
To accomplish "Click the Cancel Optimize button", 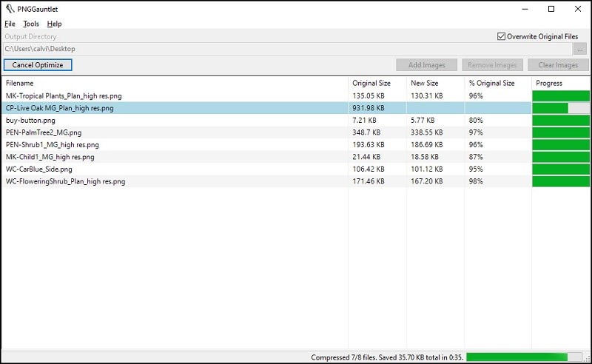I will tap(38, 65).
